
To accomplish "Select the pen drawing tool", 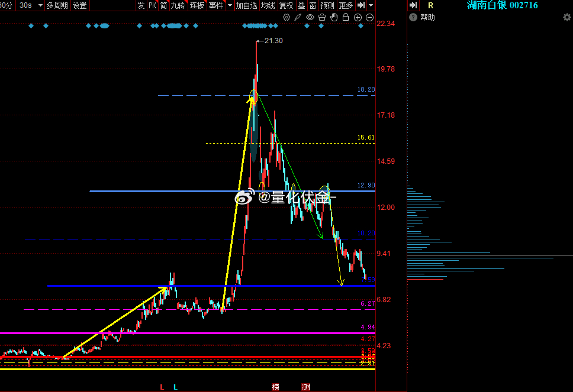I will [298, 17].
